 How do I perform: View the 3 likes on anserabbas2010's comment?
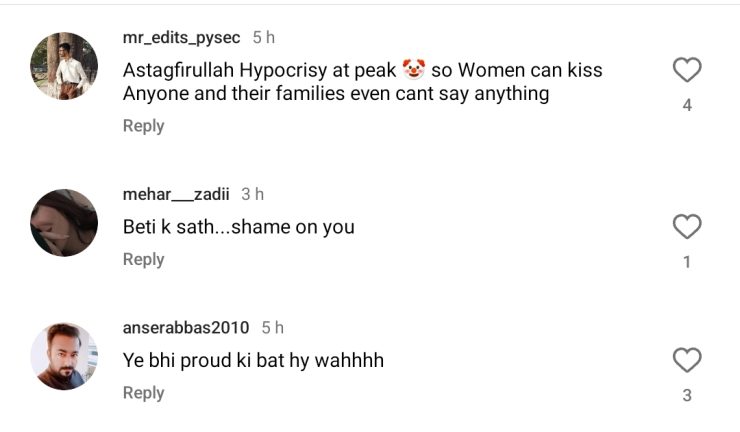[687, 395]
